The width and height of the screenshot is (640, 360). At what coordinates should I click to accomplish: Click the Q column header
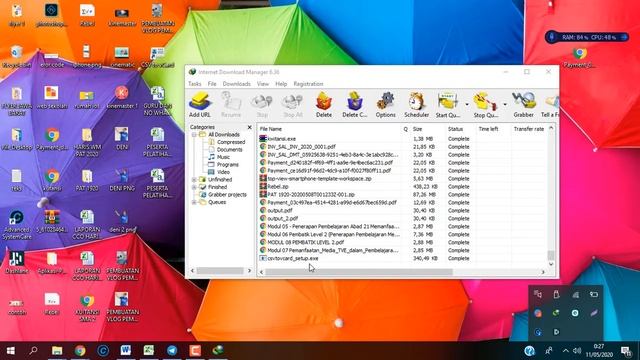pos(405,129)
